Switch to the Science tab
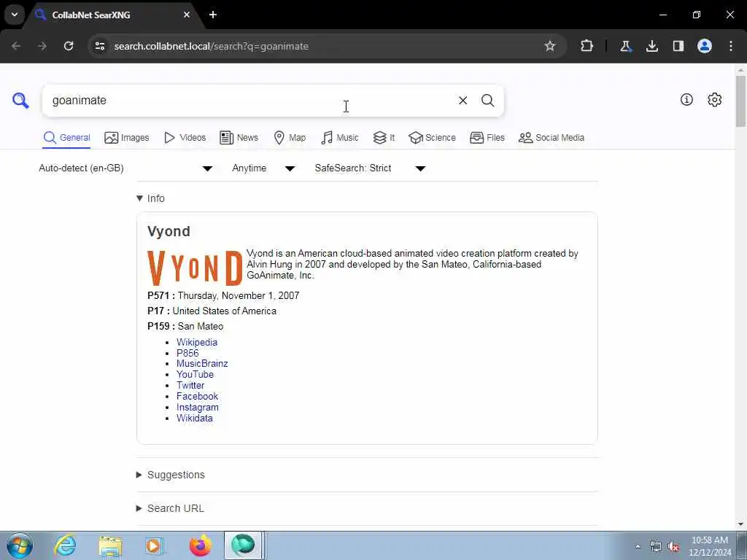Image resolution: width=747 pixels, height=560 pixels. 432,138
